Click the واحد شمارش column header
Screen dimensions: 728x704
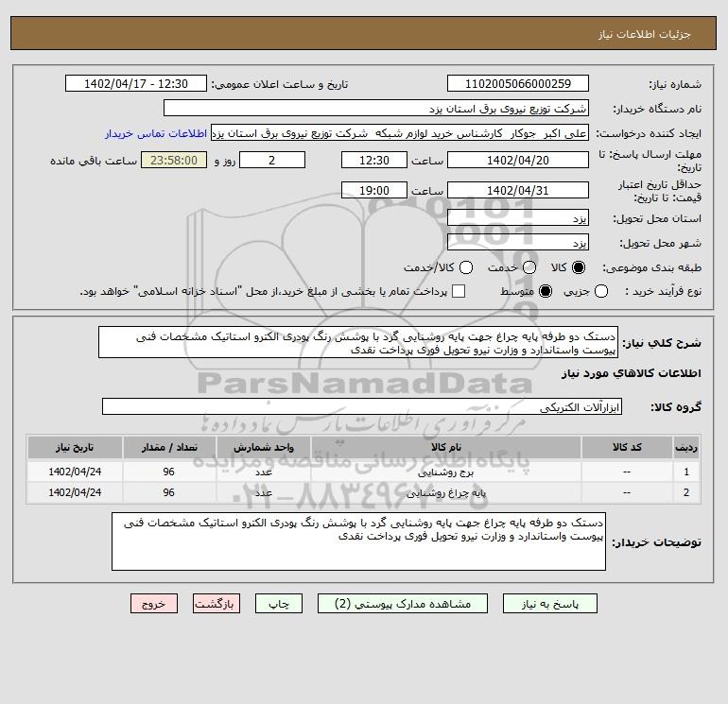263,447
